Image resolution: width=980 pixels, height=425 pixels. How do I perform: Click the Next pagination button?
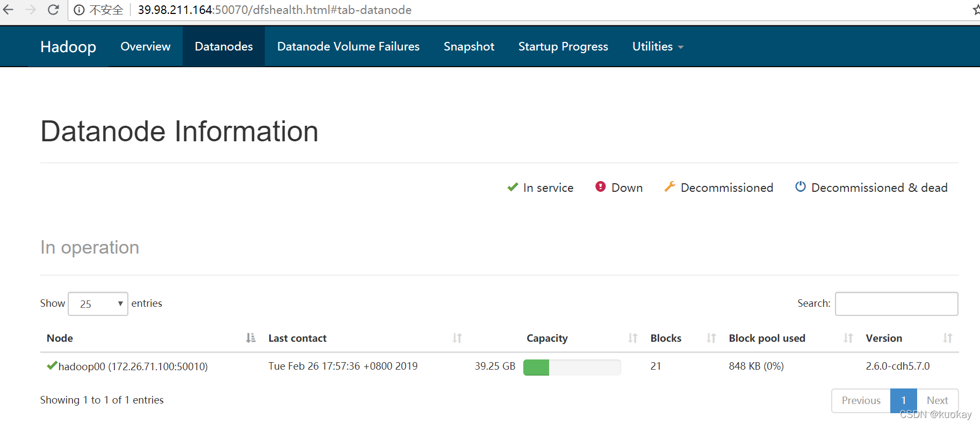[938, 400]
